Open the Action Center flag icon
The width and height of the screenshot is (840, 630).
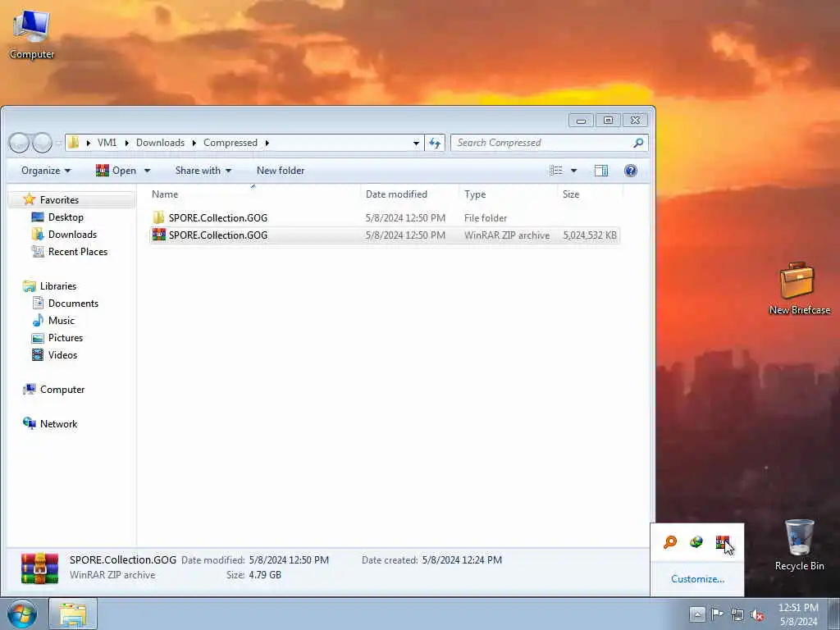click(717, 614)
